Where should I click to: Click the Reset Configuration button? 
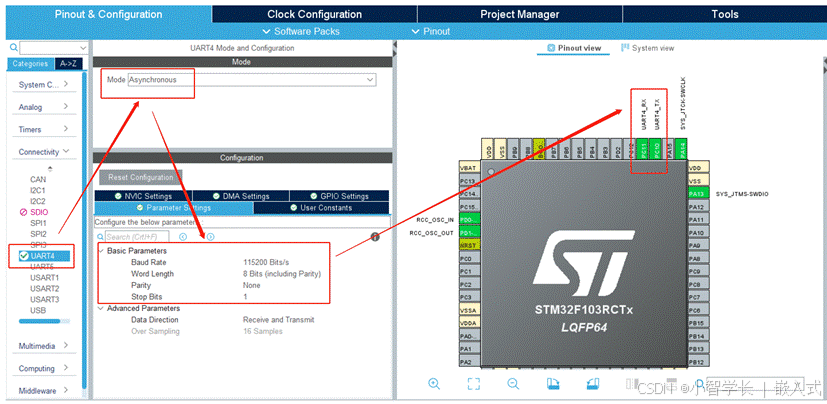pyautogui.click(x=141, y=177)
